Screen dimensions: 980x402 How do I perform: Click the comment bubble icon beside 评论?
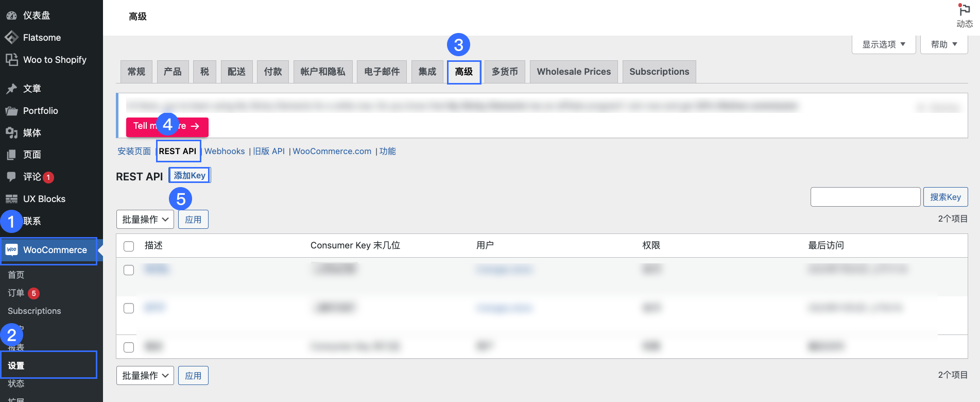[x=11, y=177]
